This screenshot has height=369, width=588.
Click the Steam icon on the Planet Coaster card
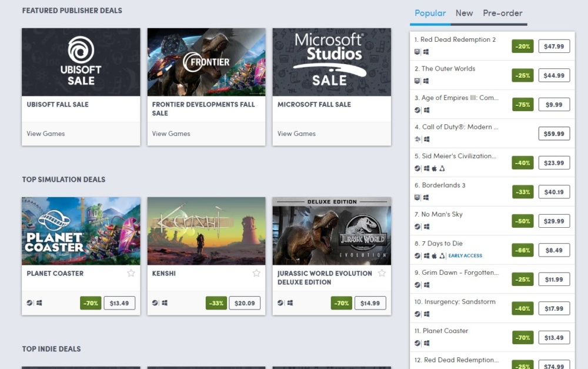point(29,302)
